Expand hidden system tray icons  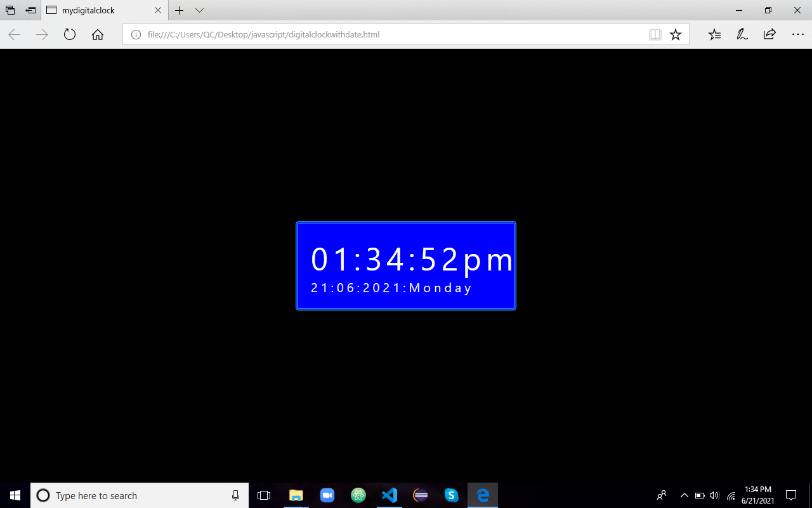click(684, 495)
